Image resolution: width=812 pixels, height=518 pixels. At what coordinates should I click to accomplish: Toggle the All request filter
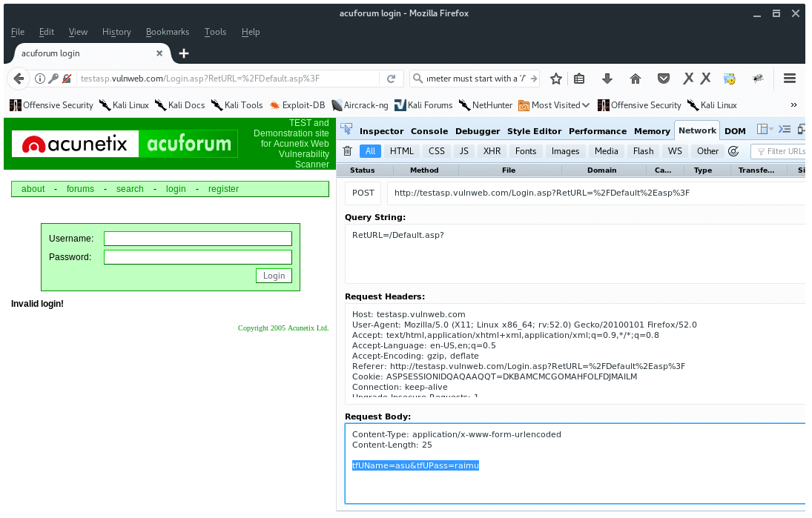pos(370,151)
